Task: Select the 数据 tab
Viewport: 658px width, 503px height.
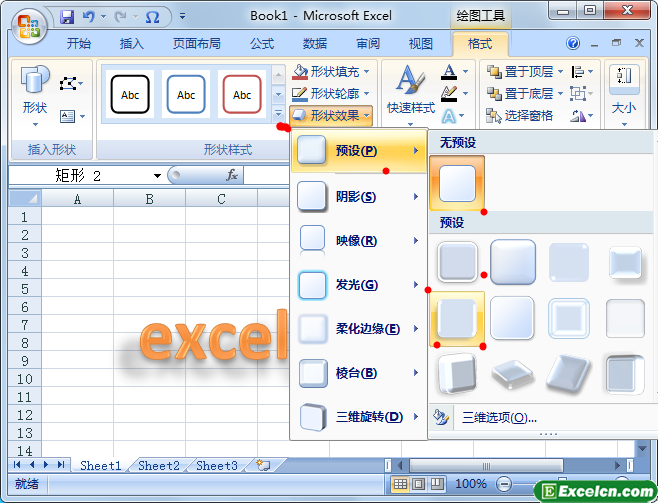Action: point(315,43)
